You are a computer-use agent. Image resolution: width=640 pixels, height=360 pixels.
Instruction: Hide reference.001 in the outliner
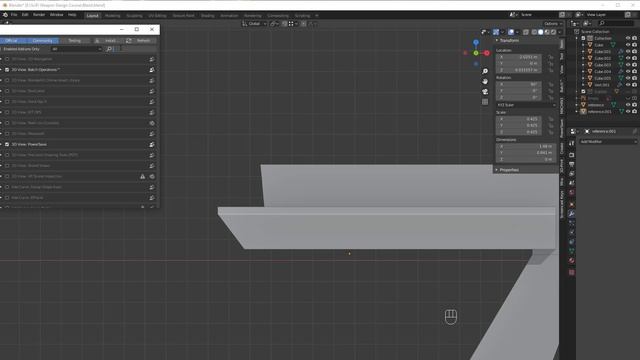tap(628, 111)
